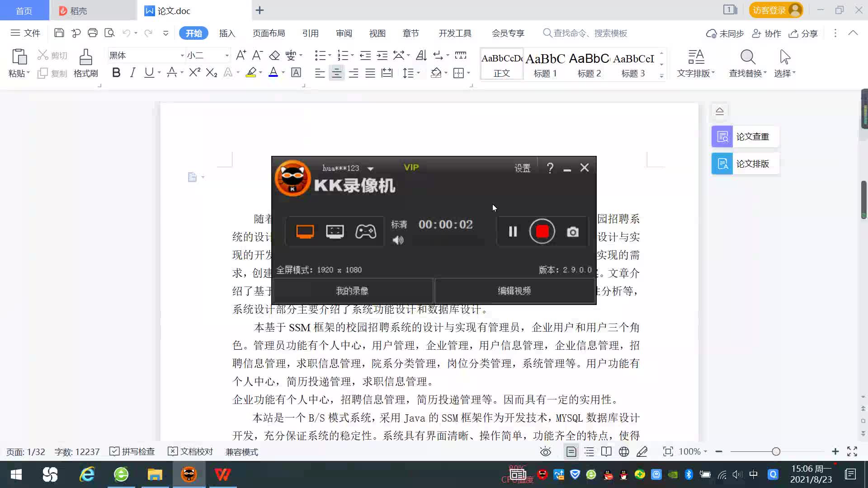Click the zoom slider handle in status bar
Screen dimensions: 868x488
coord(776,451)
